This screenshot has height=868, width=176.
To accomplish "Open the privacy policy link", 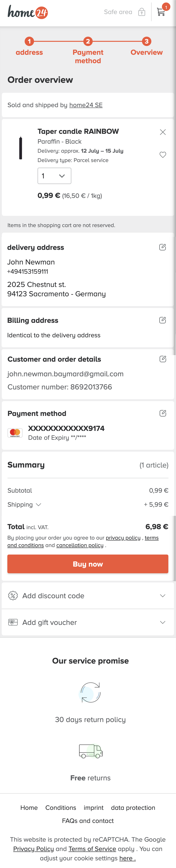I will pyautogui.click(x=123, y=538).
